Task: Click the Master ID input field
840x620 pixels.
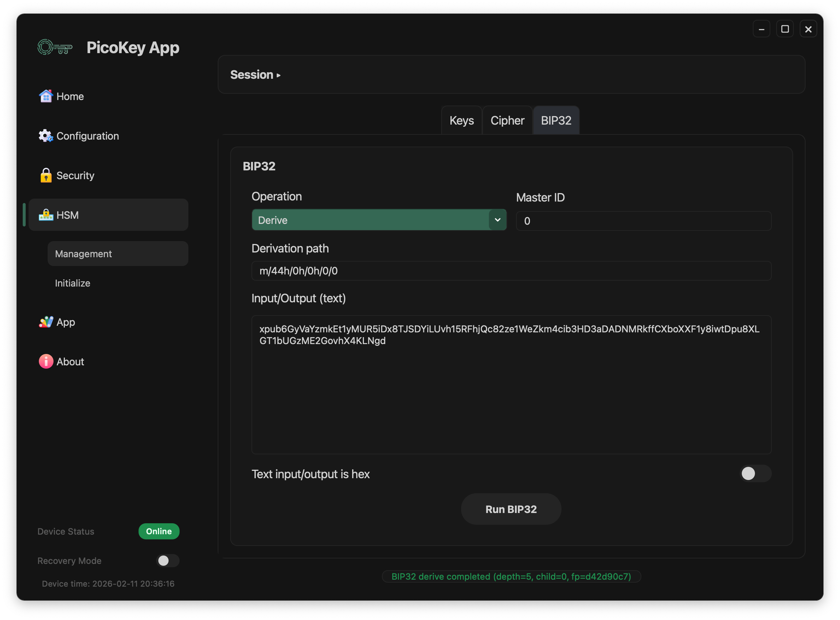Action: 643,221
